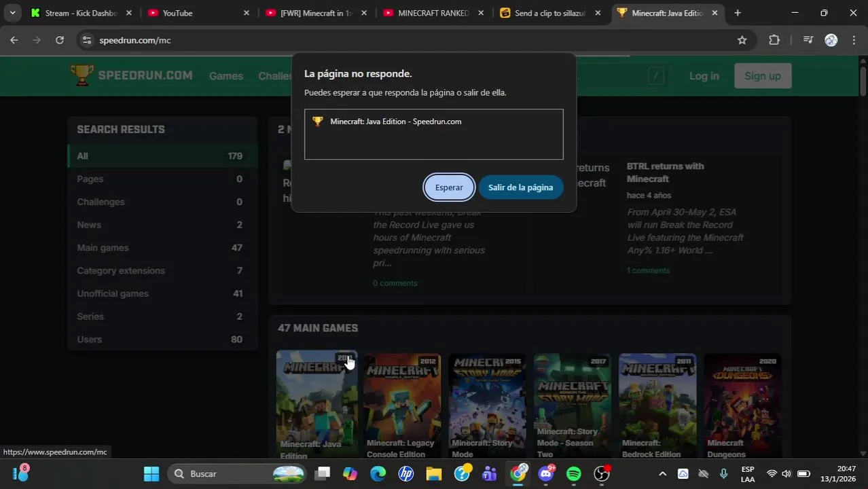Viewport: 868px width, 489px height.
Task: Filter search results by All
Action: [x=162, y=156]
